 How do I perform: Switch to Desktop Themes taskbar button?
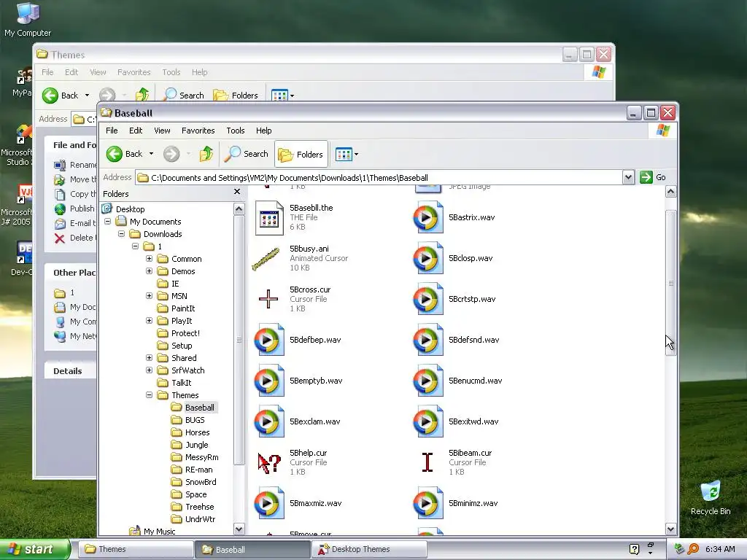click(x=370, y=549)
